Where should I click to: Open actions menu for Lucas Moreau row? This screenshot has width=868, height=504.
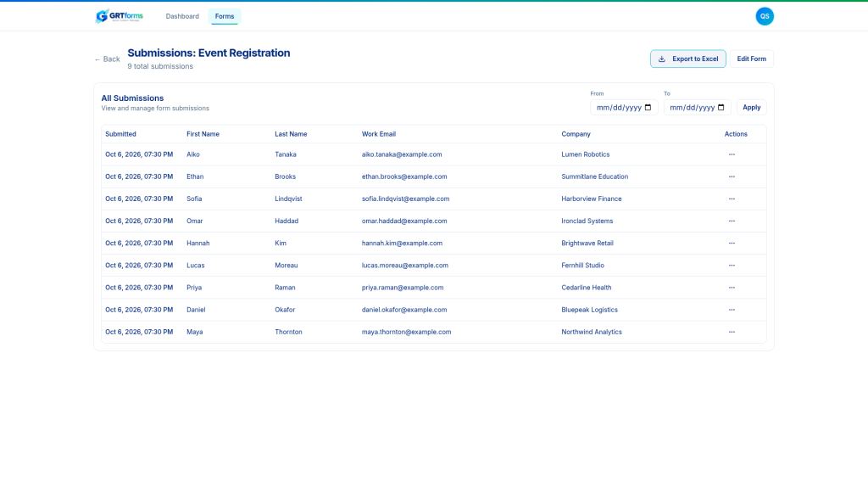[732, 266]
